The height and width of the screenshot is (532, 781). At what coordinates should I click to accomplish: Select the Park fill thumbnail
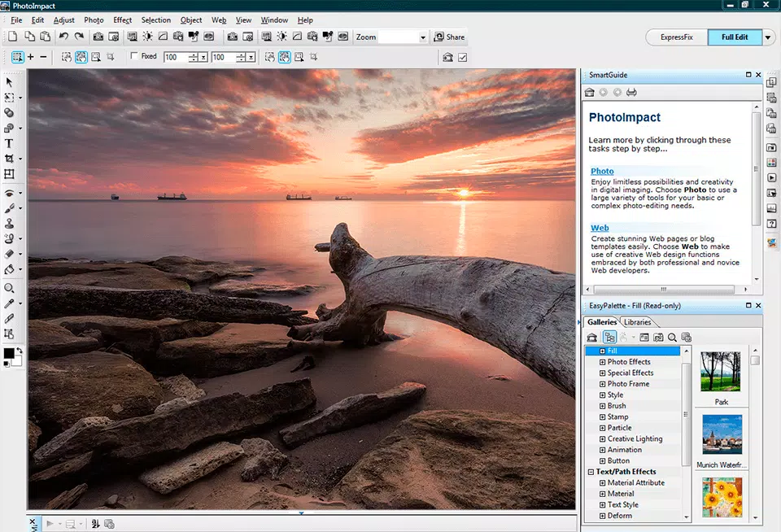pyautogui.click(x=721, y=372)
